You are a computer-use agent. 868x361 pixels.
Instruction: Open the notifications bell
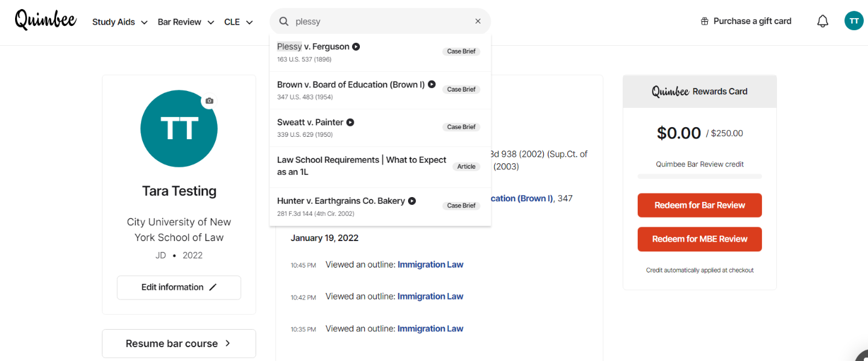click(823, 22)
